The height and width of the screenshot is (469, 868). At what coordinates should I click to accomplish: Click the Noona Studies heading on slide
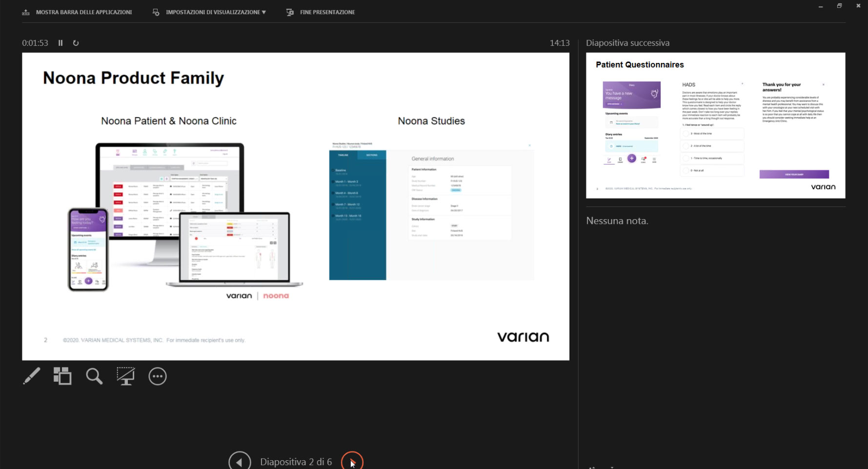coord(431,121)
